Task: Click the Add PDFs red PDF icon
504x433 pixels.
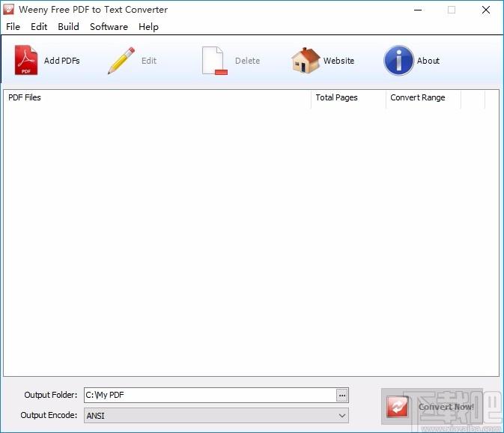Action: pyautogui.click(x=26, y=60)
